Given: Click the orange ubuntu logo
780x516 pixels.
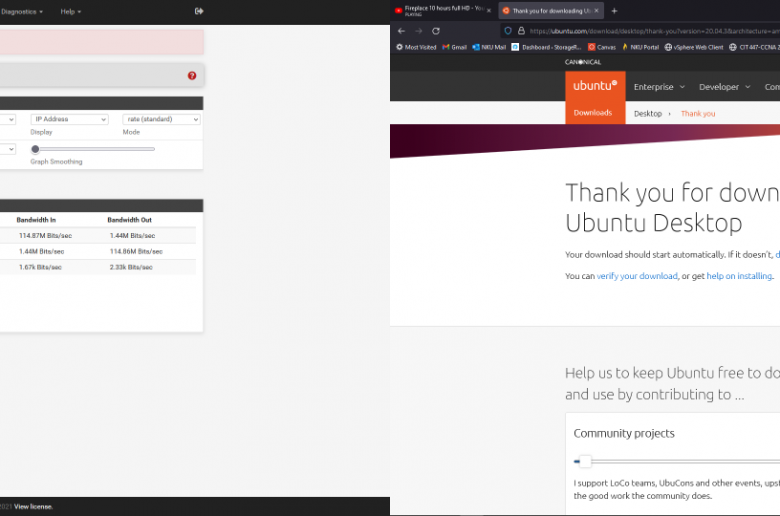Looking at the screenshot, I should (595, 86).
